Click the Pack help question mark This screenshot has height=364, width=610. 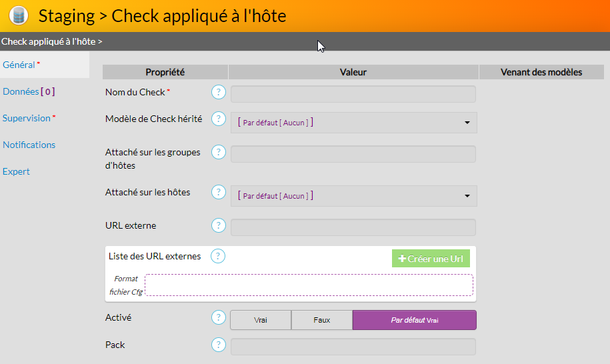(x=219, y=345)
